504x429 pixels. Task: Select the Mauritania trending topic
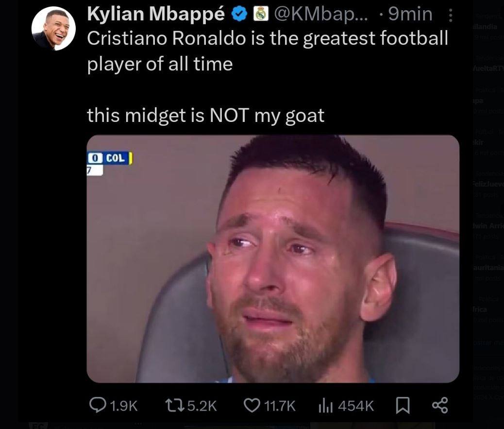pyautogui.click(x=488, y=268)
